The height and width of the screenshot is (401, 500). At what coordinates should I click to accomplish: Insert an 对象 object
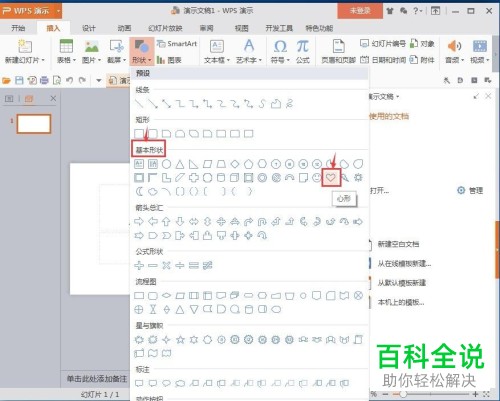click(422, 44)
